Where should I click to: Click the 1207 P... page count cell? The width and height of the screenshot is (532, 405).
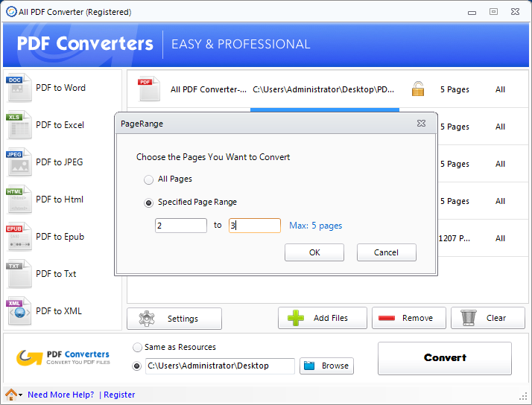point(455,238)
